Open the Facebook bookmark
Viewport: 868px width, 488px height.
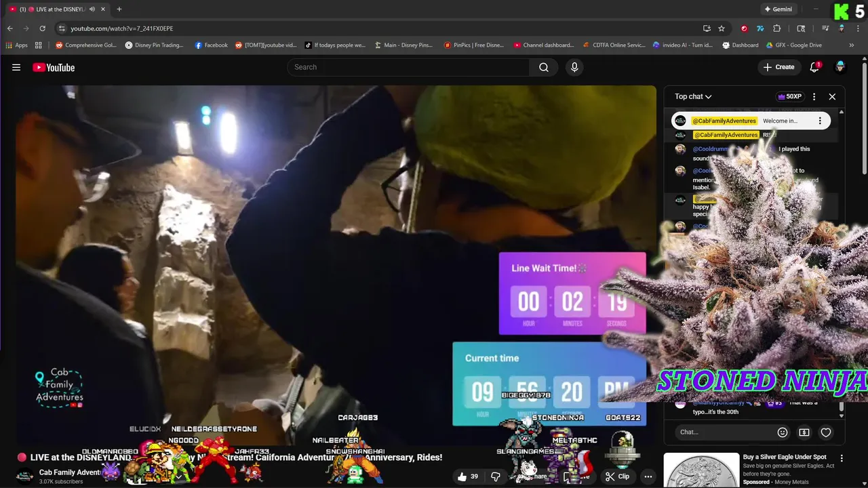point(211,45)
